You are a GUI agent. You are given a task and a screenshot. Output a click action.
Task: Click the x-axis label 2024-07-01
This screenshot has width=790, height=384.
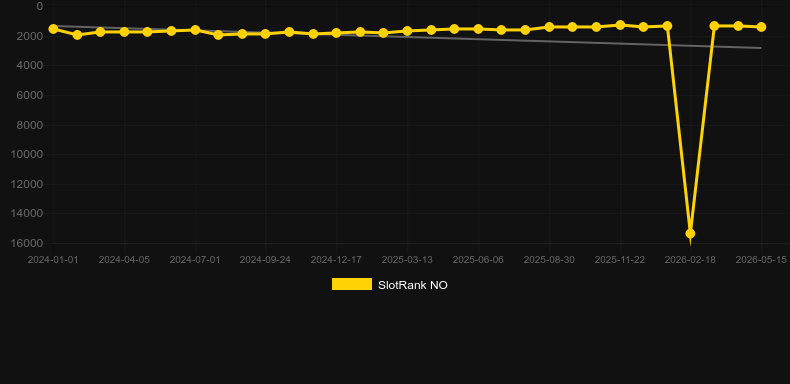point(195,260)
